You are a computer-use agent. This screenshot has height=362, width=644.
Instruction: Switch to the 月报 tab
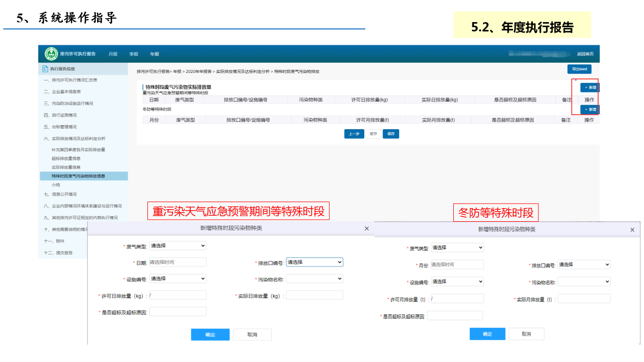(113, 54)
